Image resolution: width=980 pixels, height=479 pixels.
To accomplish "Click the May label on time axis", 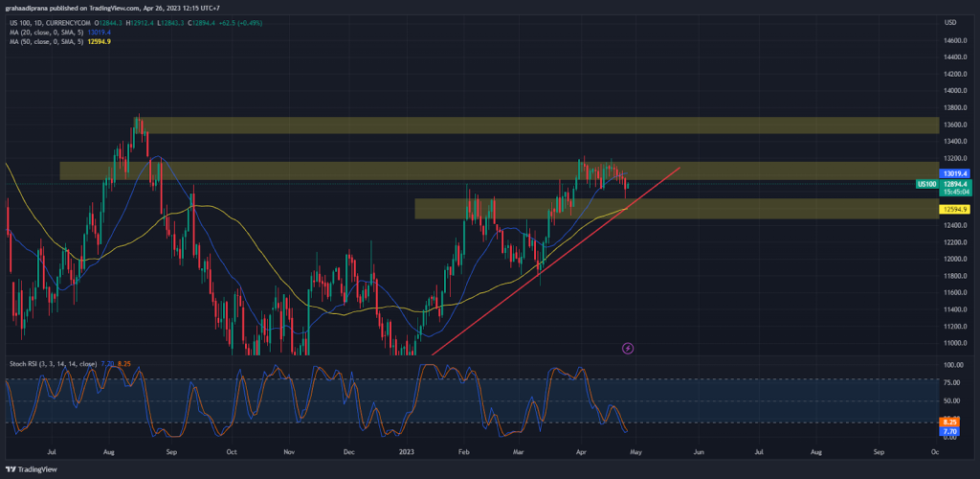I will (x=635, y=451).
